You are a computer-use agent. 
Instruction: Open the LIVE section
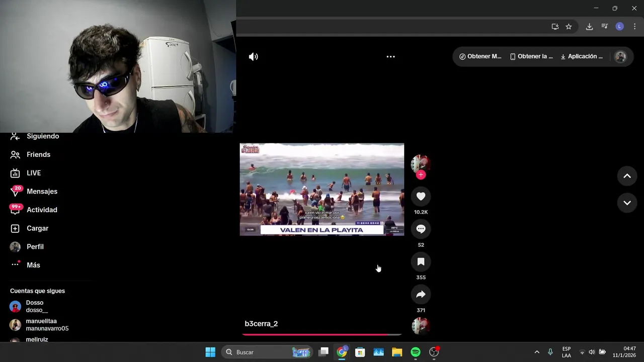[26, 173]
